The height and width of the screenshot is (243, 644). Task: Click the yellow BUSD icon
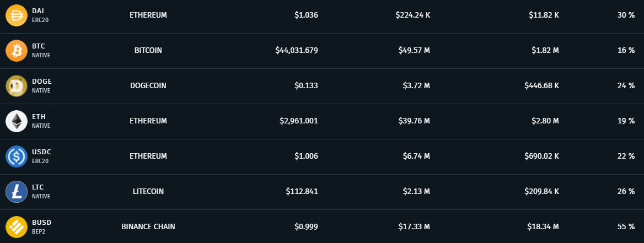point(16,227)
